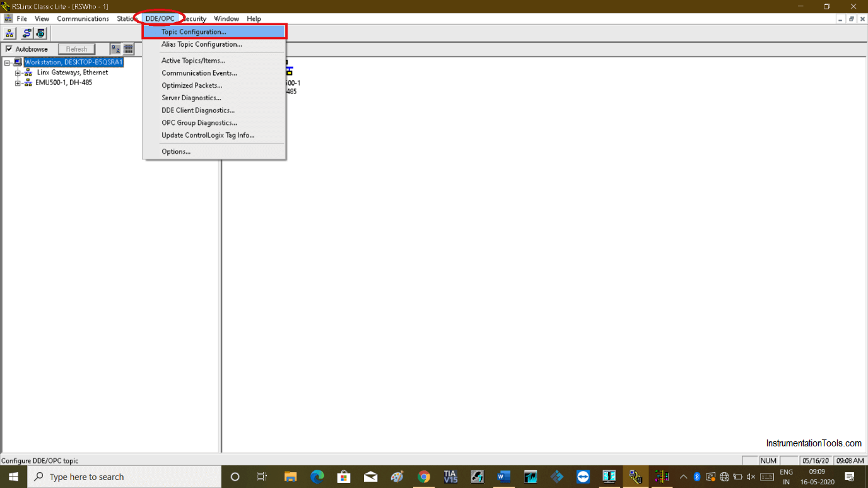868x488 pixels.
Task: Open TIA Portal V15 from taskbar
Action: [x=450, y=477]
